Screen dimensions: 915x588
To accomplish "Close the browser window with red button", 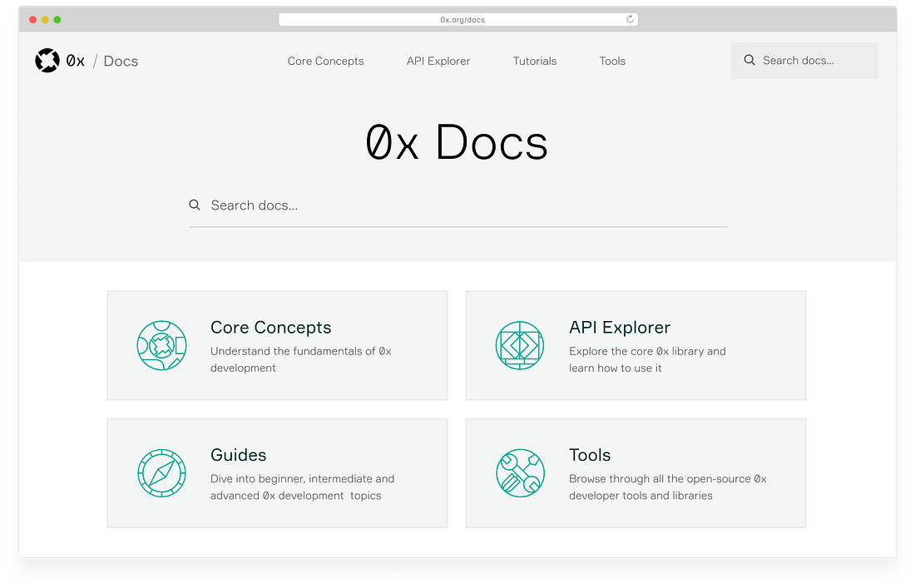I will [x=32, y=20].
